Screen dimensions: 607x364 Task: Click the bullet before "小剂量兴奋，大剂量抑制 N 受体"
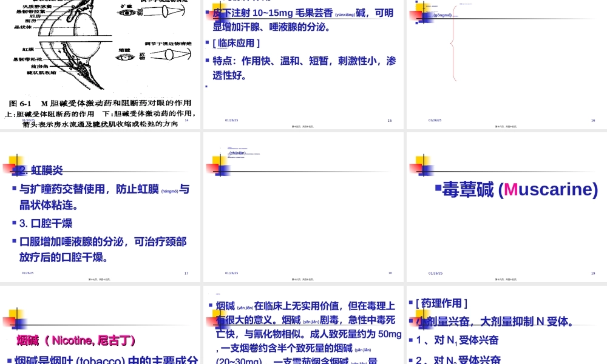(x=411, y=322)
